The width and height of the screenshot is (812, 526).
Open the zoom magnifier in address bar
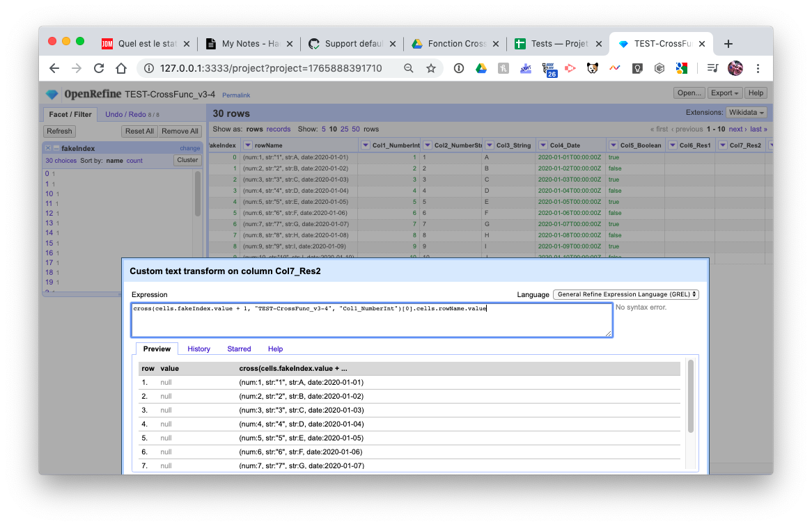pos(409,68)
